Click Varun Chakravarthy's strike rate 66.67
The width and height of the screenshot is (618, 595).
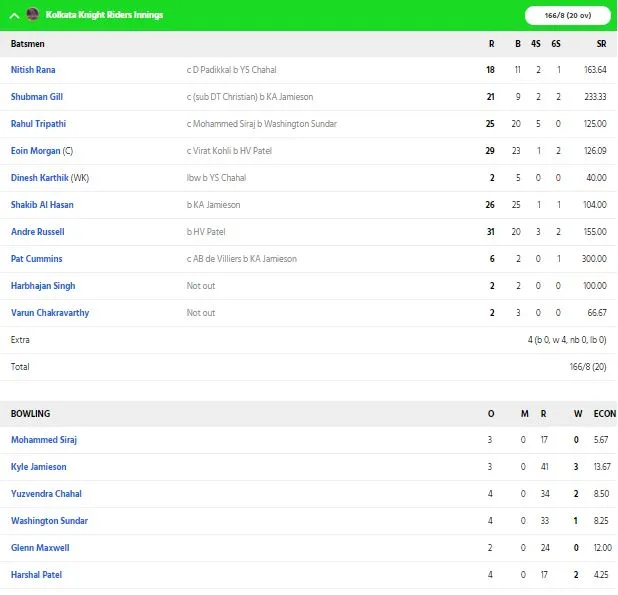coord(597,312)
